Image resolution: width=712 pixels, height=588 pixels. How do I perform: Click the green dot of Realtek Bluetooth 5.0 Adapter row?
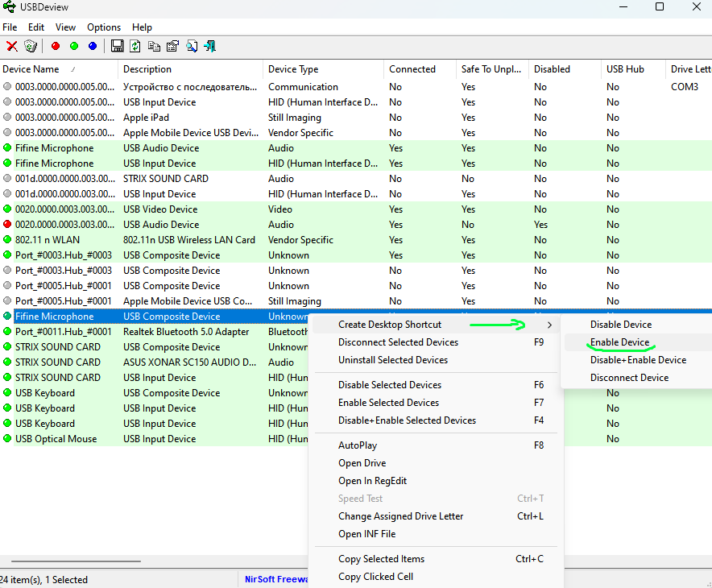tap(7, 331)
